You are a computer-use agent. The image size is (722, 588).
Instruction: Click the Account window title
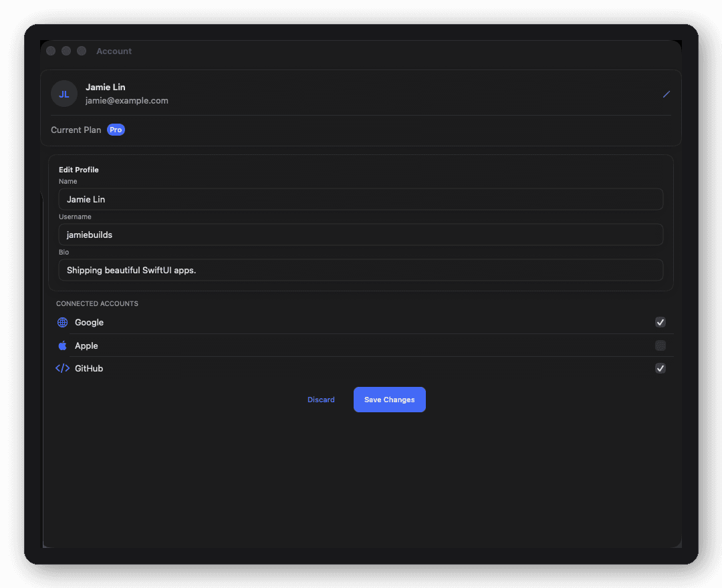pyautogui.click(x=114, y=51)
